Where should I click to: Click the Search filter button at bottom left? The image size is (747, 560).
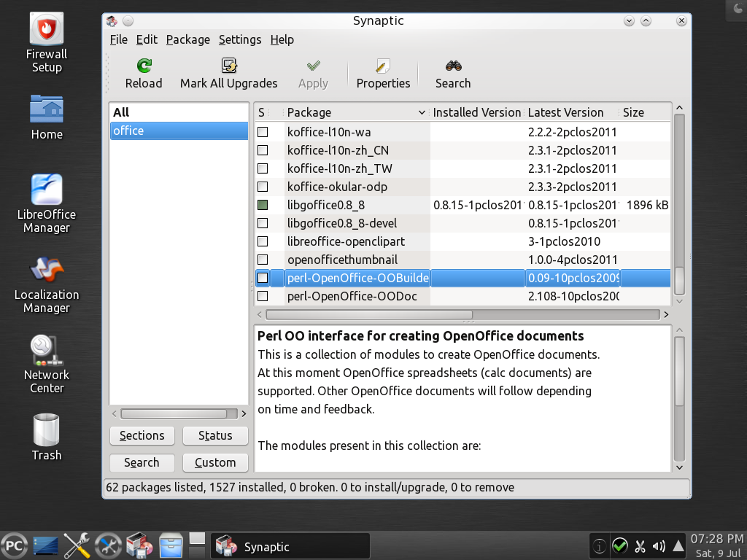coord(142,463)
